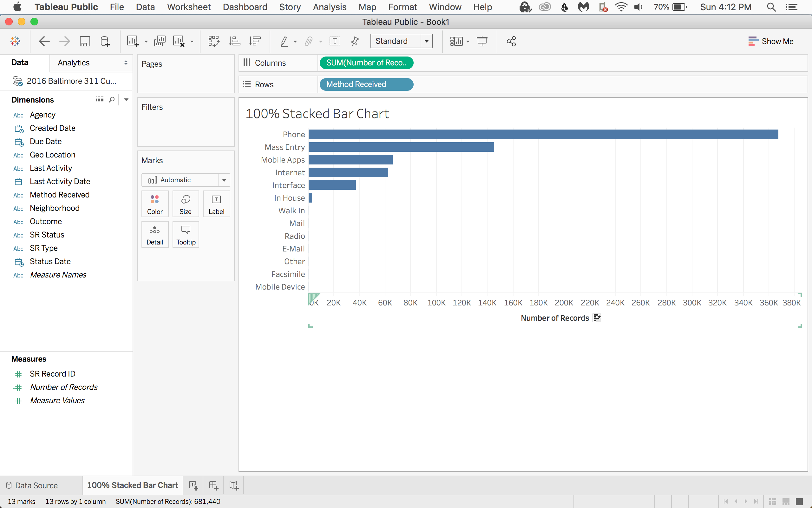Open the Detail card in Marks

tap(155, 235)
